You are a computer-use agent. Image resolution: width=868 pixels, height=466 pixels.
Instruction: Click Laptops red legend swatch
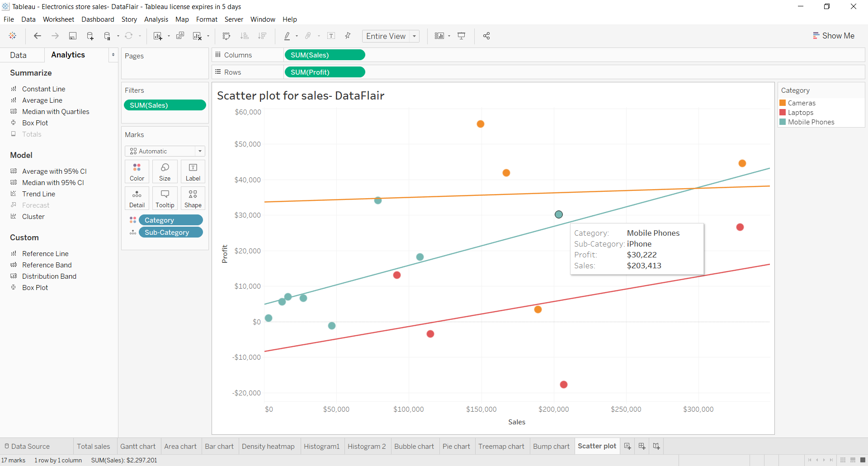[783, 112]
